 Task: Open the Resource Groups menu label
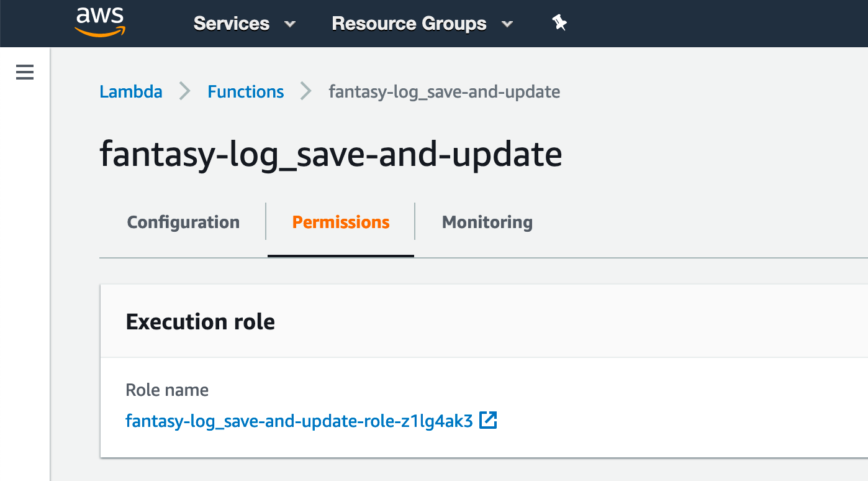[409, 24]
